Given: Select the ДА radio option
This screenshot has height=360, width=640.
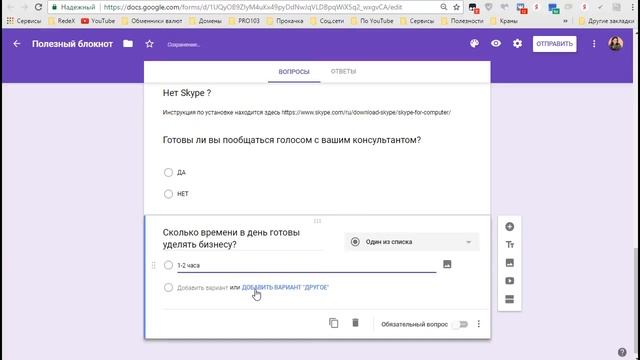Looking at the screenshot, I should coord(168,172).
